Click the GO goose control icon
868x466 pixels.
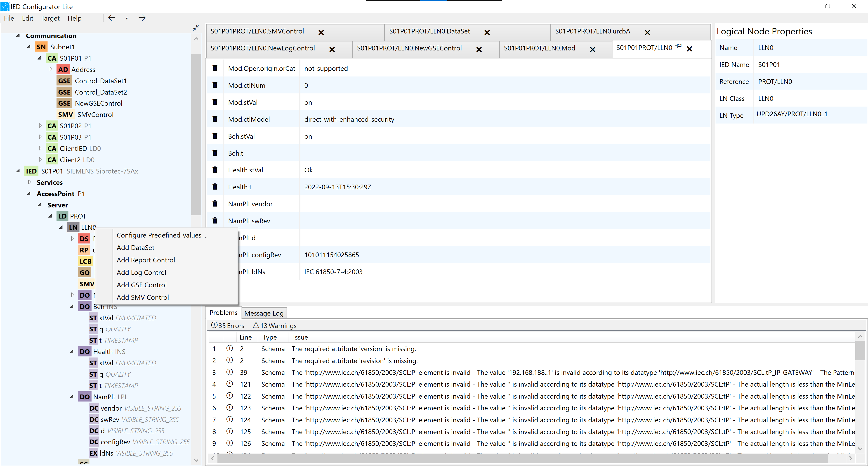click(x=85, y=273)
